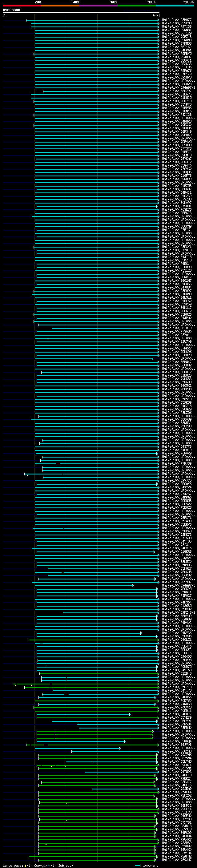Viewport: 197px width, 868px height.
Task: Click the orange ~40% identity legend segment
Action: point(60,6)
